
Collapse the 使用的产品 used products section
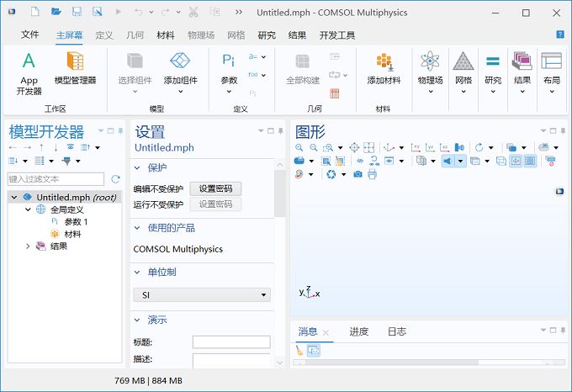137,228
